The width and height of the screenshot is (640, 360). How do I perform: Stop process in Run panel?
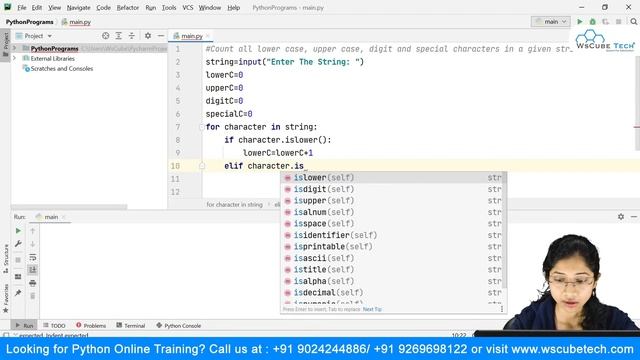(x=18, y=260)
